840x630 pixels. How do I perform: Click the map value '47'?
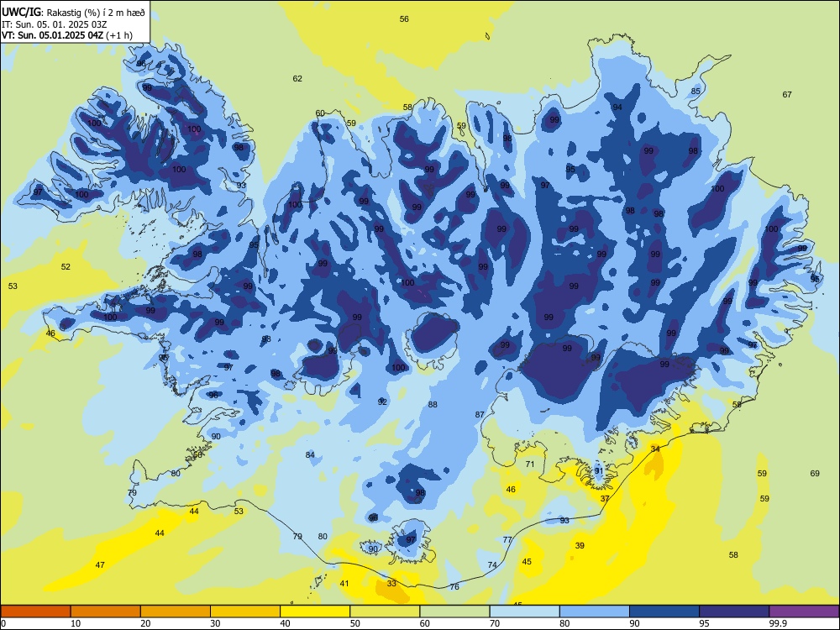coord(100,564)
